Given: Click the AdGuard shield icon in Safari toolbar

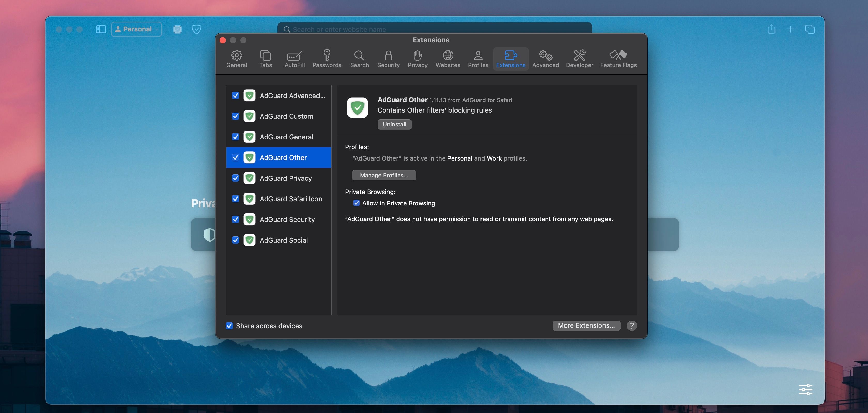Looking at the screenshot, I should (x=196, y=29).
